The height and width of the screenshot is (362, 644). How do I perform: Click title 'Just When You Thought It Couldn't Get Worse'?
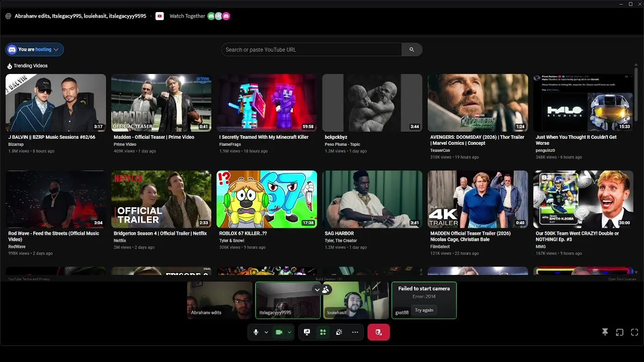(x=576, y=140)
